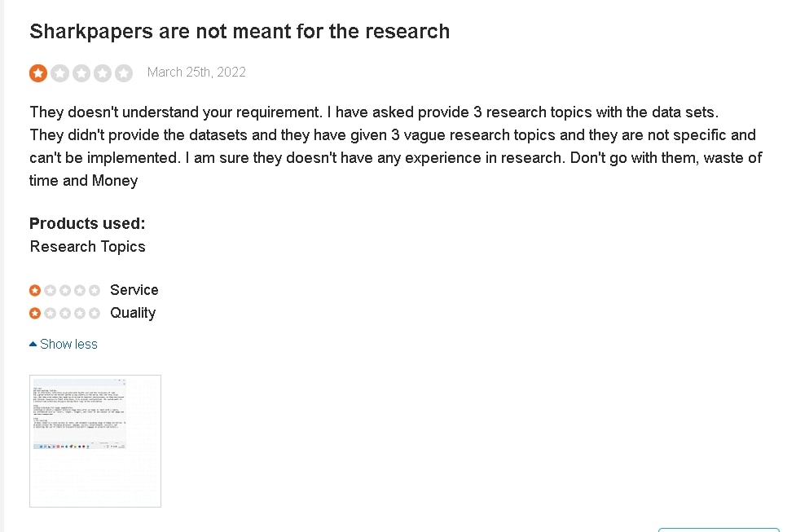Click the second gray star of overall rating
This screenshot has width=796, height=532.
pyautogui.click(x=60, y=73)
